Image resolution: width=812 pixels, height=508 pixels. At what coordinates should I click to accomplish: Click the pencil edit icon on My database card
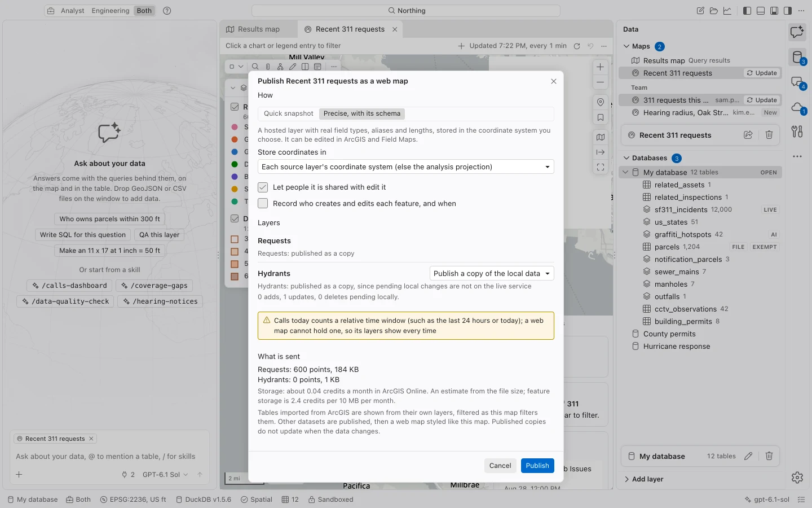tap(748, 456)
